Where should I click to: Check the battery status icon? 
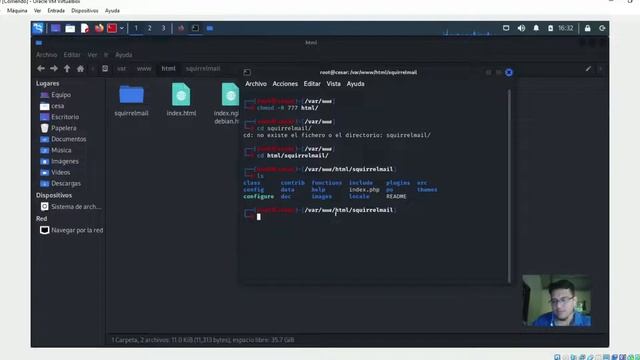coord(550,28)
